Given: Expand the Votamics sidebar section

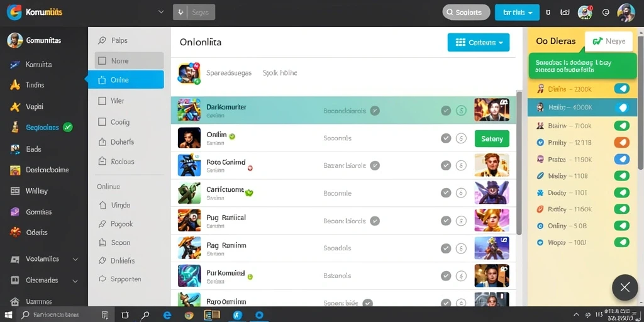Looking at the screenshot, I should coord(75,259).
